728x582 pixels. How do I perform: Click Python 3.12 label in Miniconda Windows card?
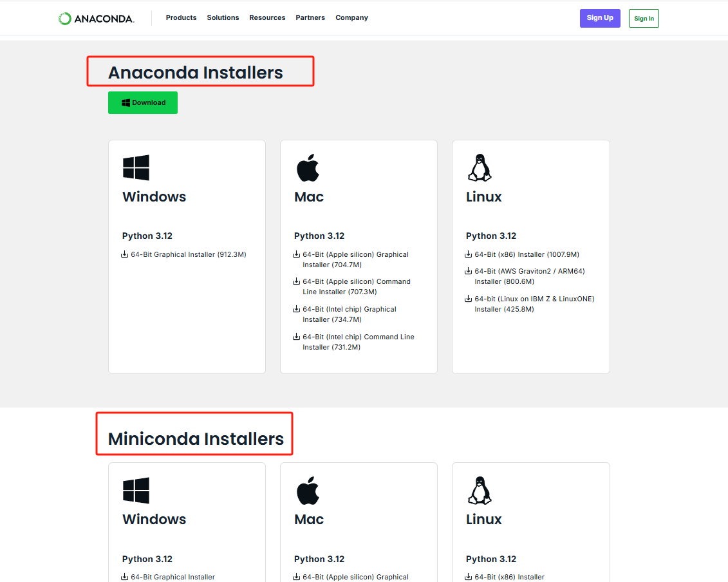pos(147,559)
